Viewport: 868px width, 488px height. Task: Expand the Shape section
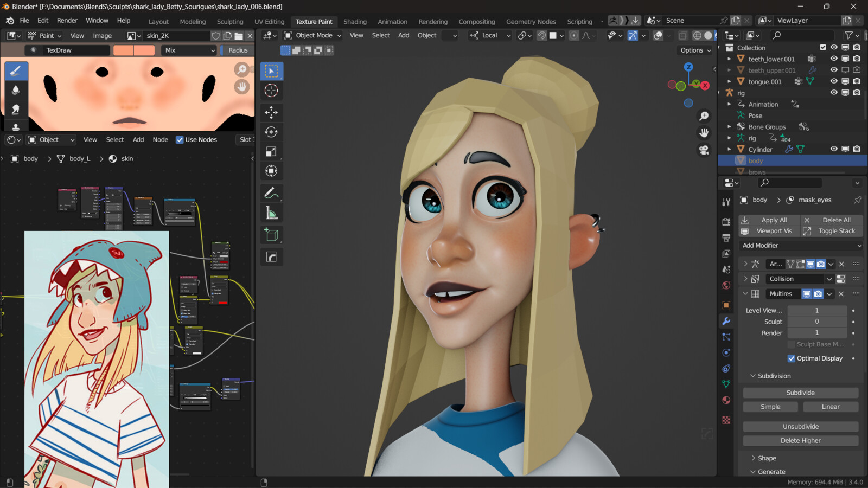[x=753, y=458]
